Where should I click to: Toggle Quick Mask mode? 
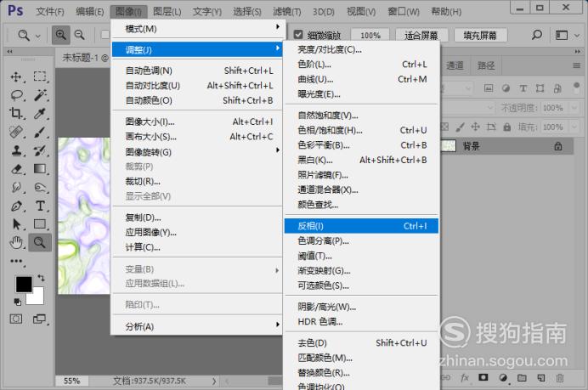[x=16, y=319]
